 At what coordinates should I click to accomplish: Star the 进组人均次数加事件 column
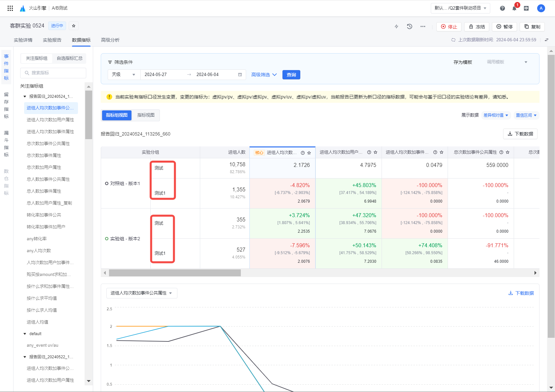coord(442,152)
